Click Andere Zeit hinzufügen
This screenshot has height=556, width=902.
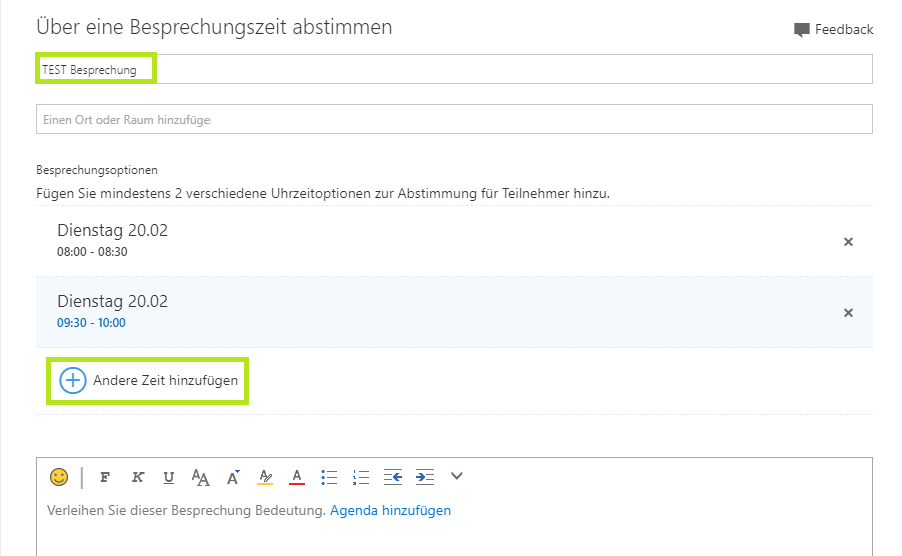148,380
